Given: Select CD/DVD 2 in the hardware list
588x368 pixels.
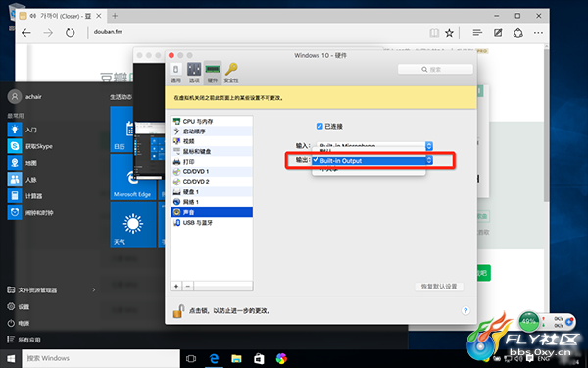Looking at the screenshot, I should (212, 182).
